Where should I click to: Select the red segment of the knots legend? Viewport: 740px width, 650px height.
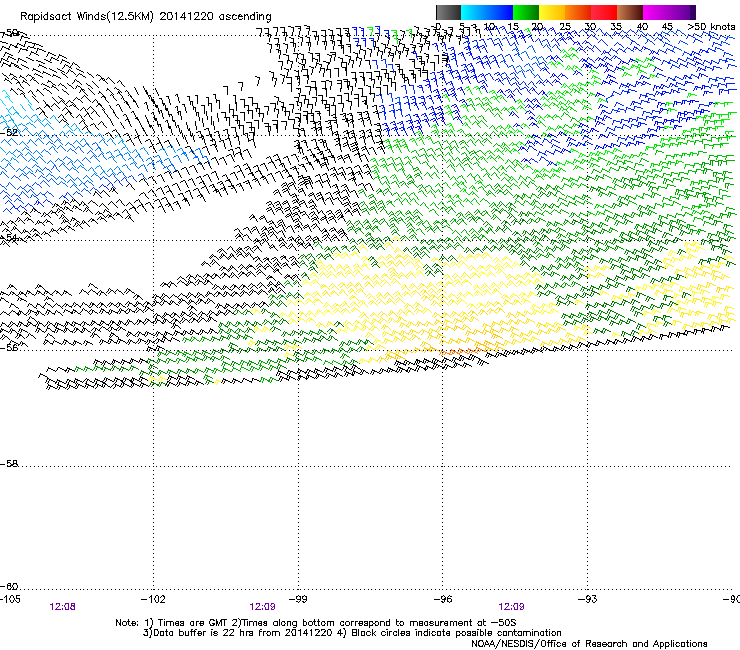[604, 12]
